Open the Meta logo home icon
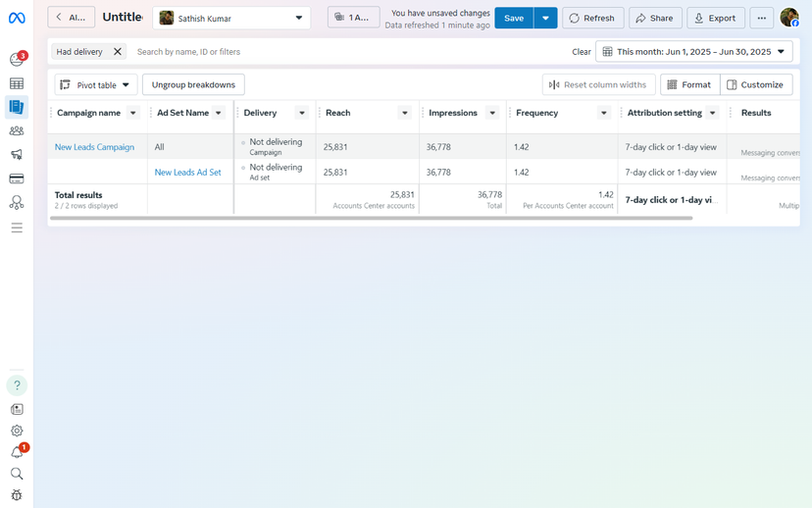The height and width of the screenshot is (508, 812). [x=17, y=19]
